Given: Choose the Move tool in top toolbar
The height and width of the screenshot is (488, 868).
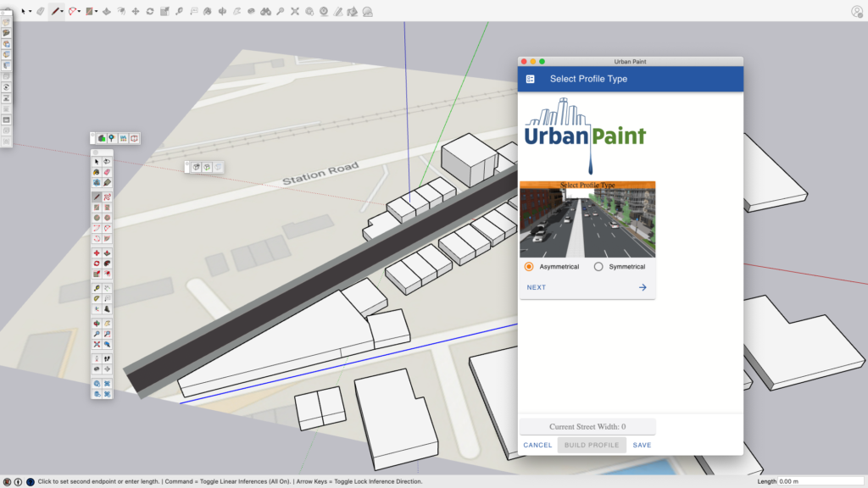Looking at the screenshot, I should (136, 12).
